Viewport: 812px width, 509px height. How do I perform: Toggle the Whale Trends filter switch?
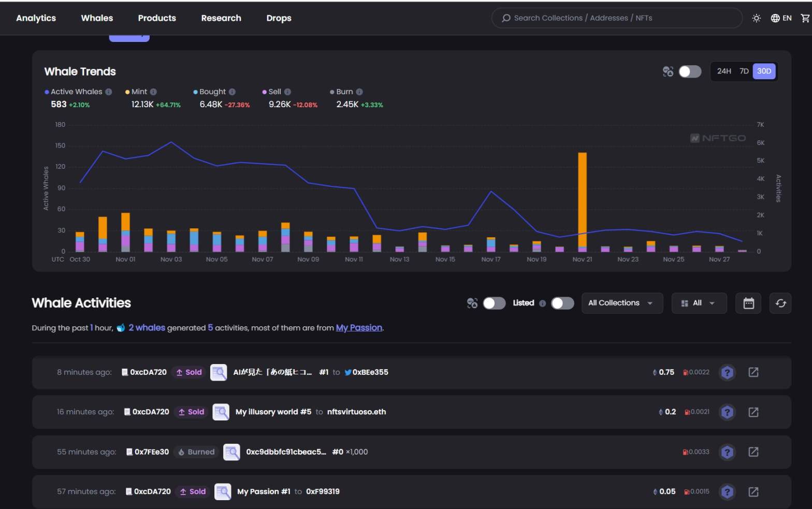coord(690,71)
